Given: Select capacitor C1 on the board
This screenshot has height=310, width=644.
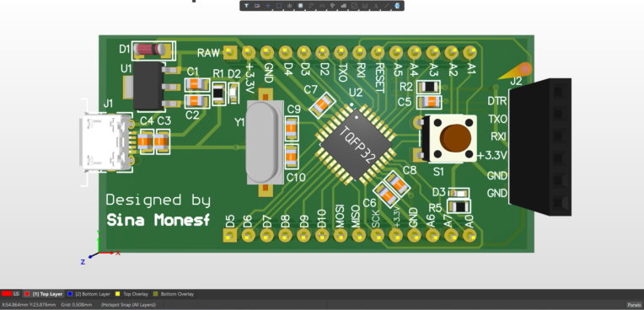Looking at the screenshot, I should tap(197, 85).
